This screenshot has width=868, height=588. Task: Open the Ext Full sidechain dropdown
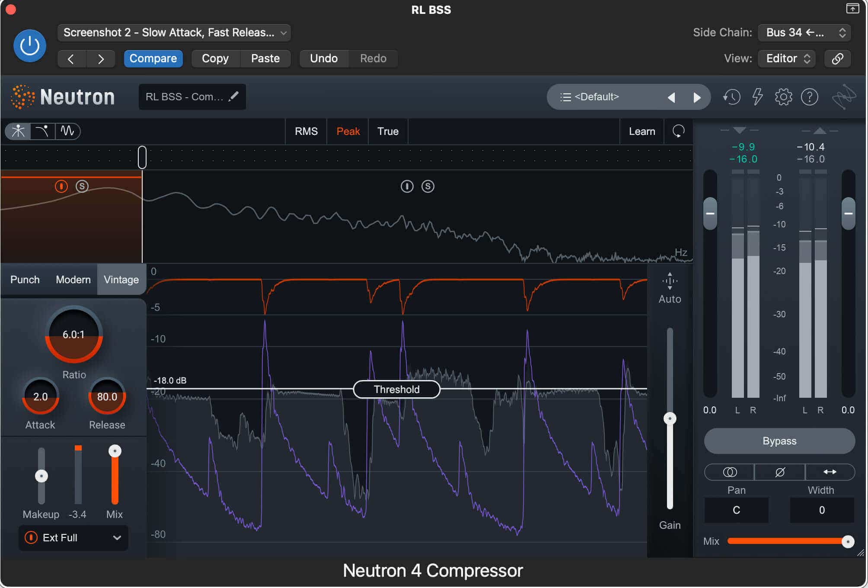[x=73, y=538]
